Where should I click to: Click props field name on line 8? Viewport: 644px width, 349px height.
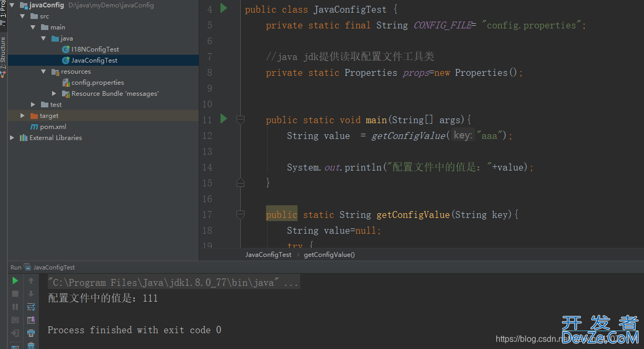(x=416, y=73)
